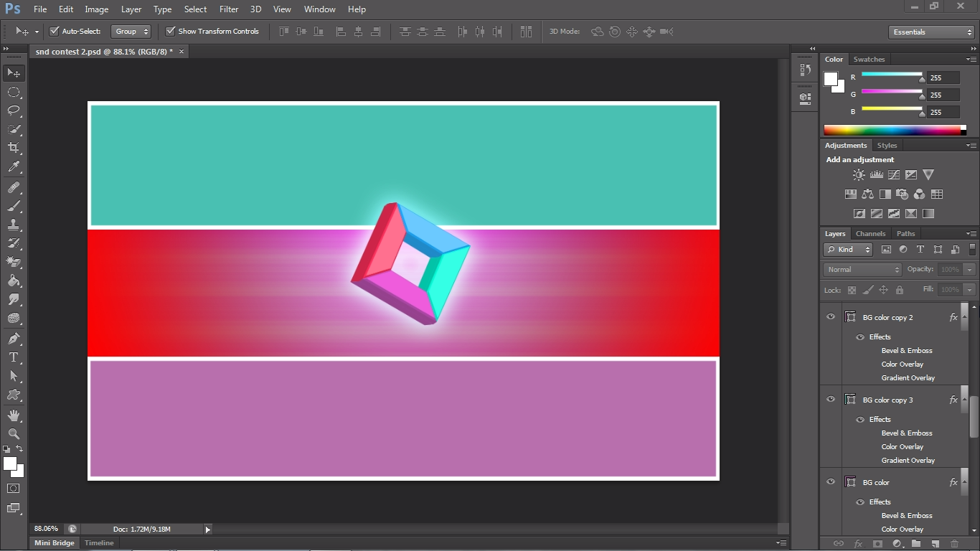Select the Horizontal Type tool

click(14, 357)
